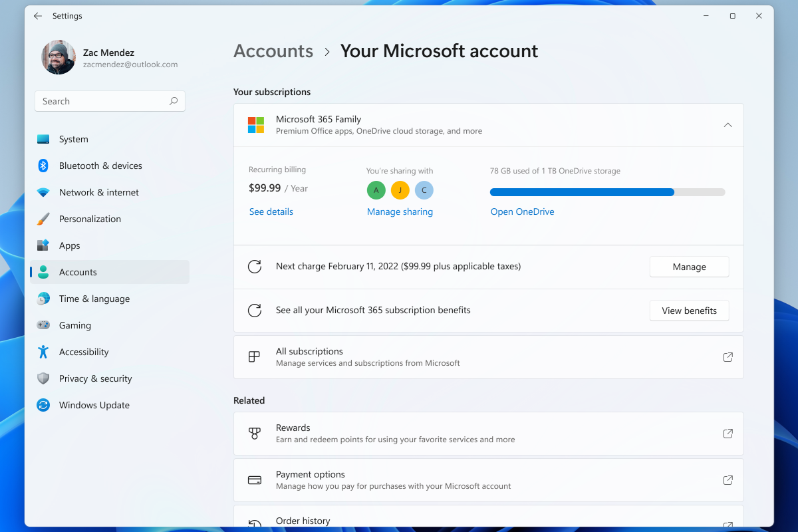Click the OneDrive storage progress bar
Screen dimensions: 798x532
click(607, 192)
